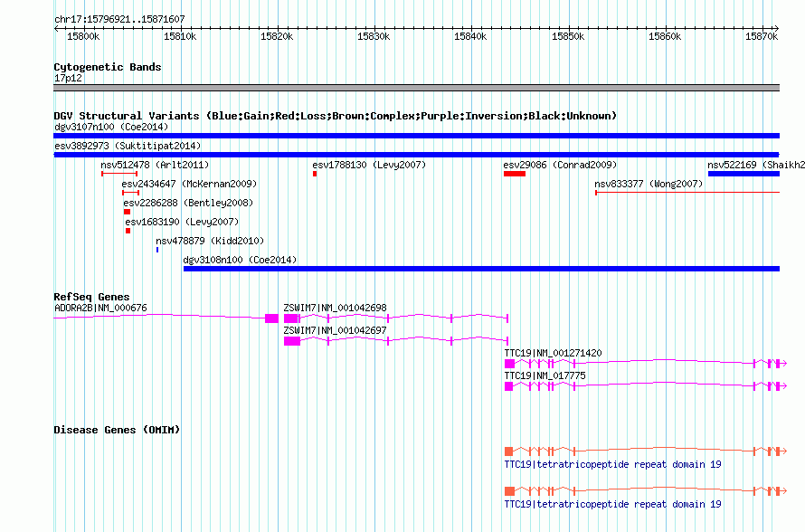Click the ADORA2B|NM_000676 gene label
Screen dimensions: 805x532
(x=100, y=309)
